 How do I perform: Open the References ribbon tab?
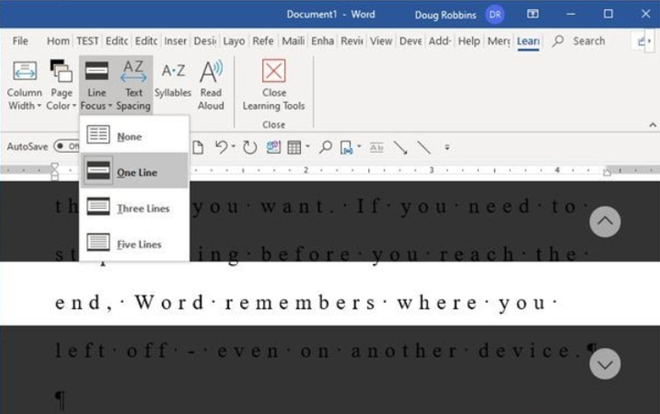[263, 41]
